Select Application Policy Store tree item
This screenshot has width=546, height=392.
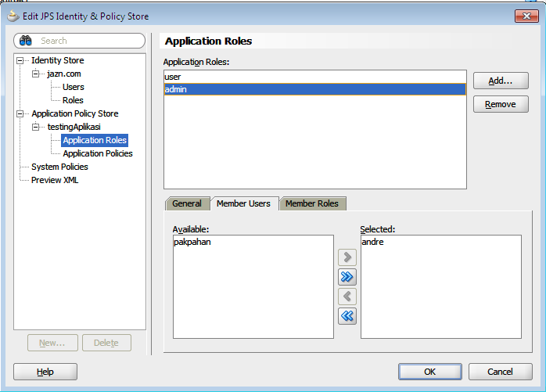pyautogui.click(x=75, y=114)
